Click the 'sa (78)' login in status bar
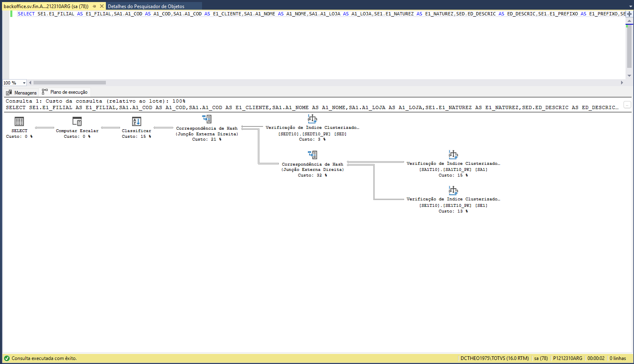 click(541, 358)
